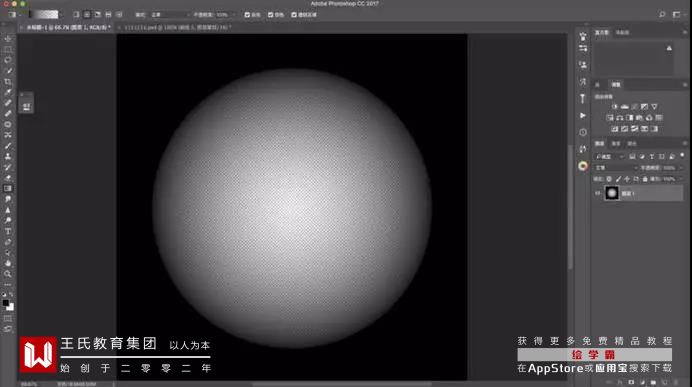Select the Move tool
Screen dimensions: 692x387
coord(8,39)
